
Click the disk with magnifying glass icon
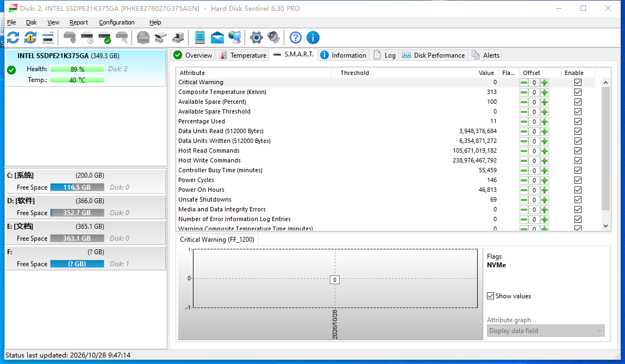point(122,37)
